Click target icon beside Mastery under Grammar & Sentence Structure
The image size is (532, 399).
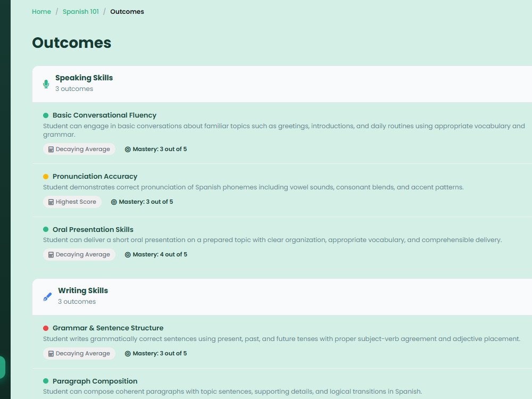128,354
